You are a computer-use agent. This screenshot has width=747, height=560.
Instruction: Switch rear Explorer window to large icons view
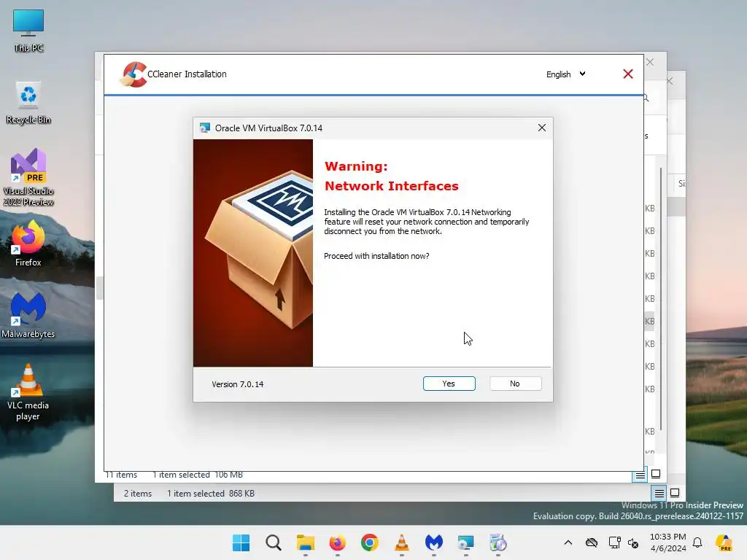(x=675, y=493)
